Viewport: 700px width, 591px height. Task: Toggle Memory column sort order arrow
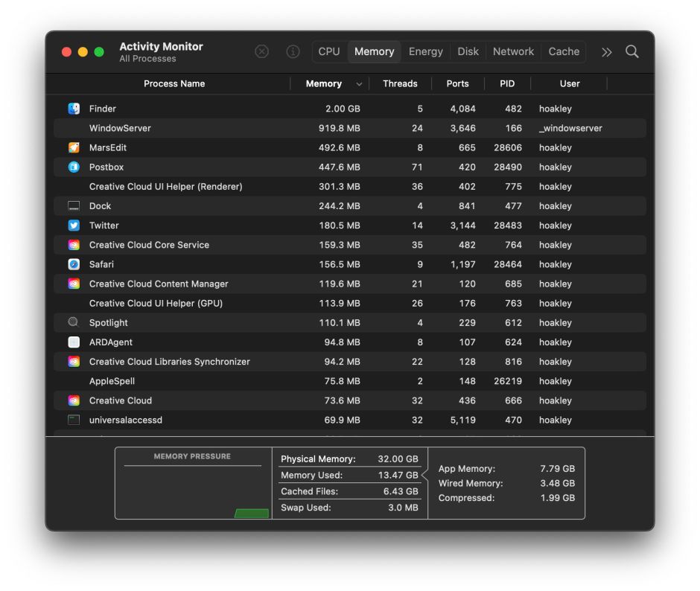360,84
